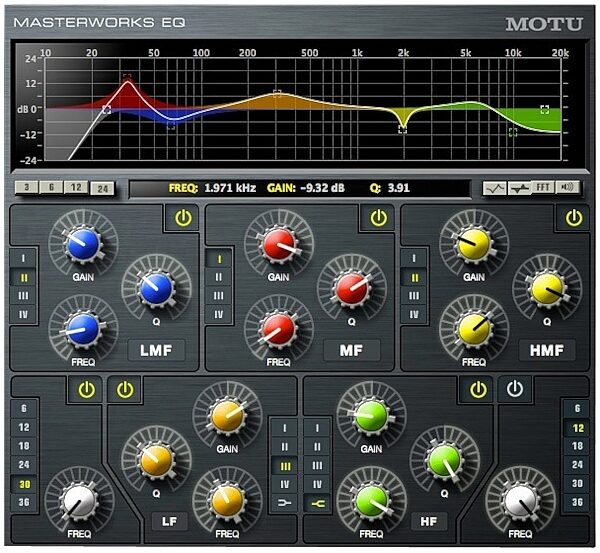Set high-cut slope to 36 dB/octave

(x=577, y=502)
